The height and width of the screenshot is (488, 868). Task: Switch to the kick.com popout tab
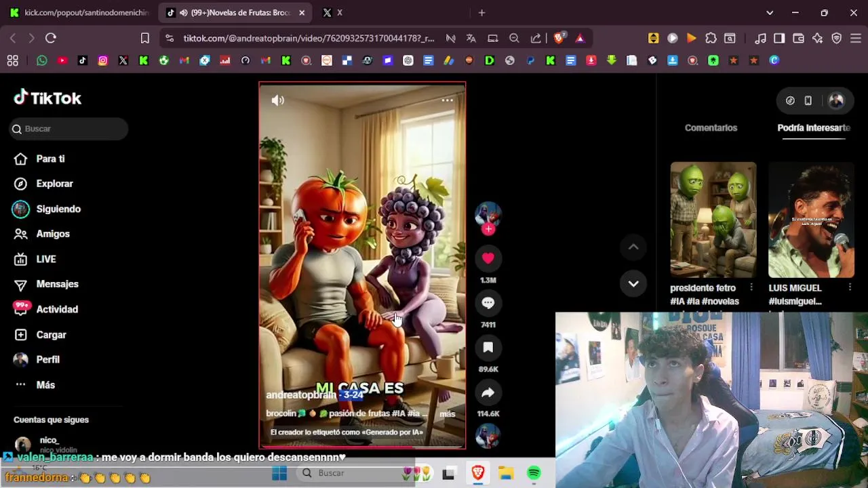(x=79, y=12)
